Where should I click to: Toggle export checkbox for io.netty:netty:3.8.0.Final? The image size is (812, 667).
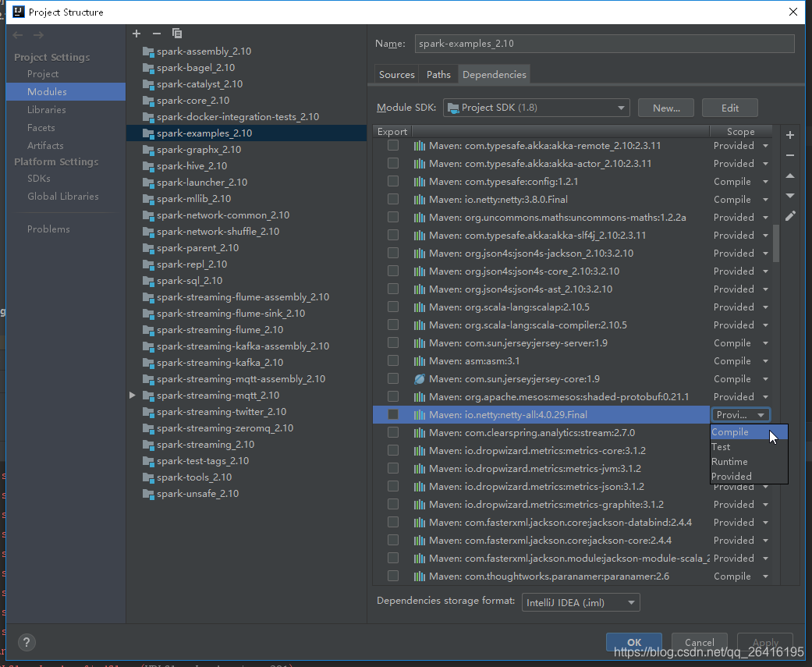tap(393, 200)
